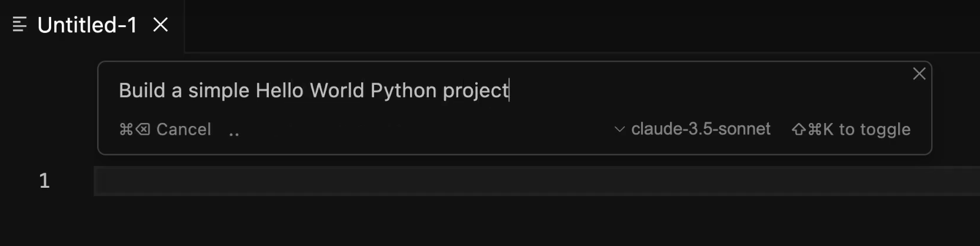The width and height of the screenshot is (980, 246).
Task: Click the word "Python" in the prompt
Action: pyautogui.click(x=404, y=91)
